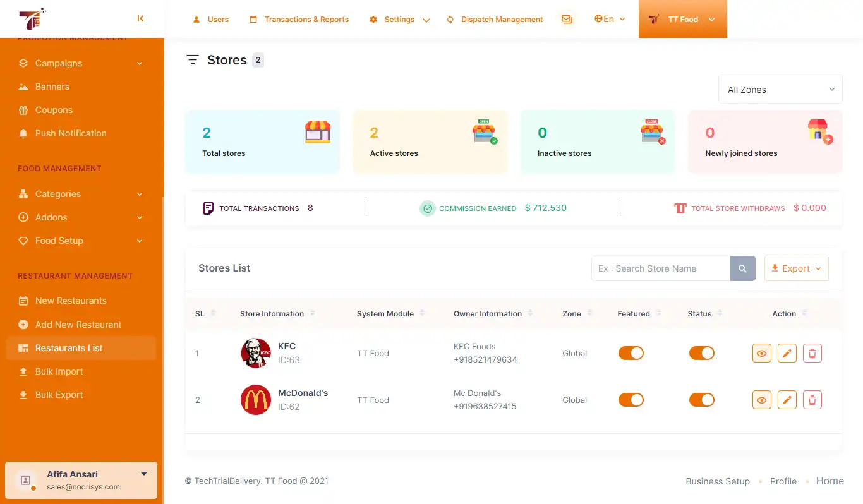Click the store name search field
863x504 pixels.
(660, 268)
